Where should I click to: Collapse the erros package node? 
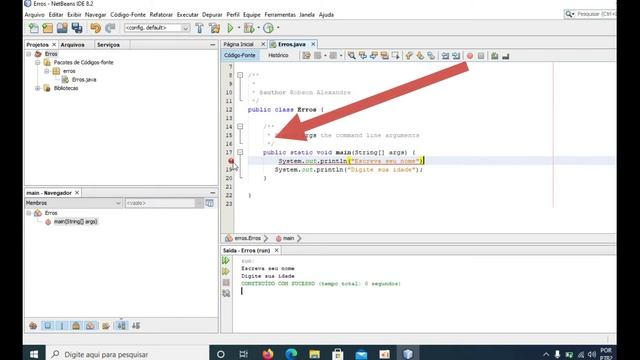[47, 71]
